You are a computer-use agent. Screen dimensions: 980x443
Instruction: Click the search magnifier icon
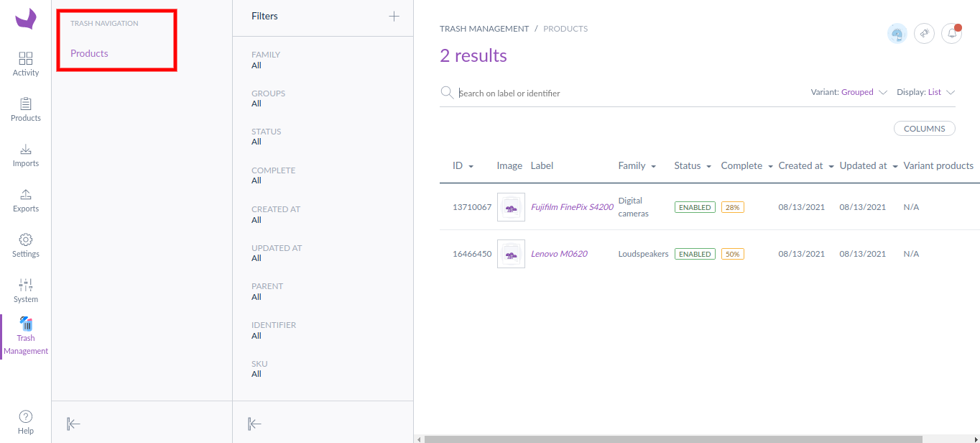click(447, 93)
